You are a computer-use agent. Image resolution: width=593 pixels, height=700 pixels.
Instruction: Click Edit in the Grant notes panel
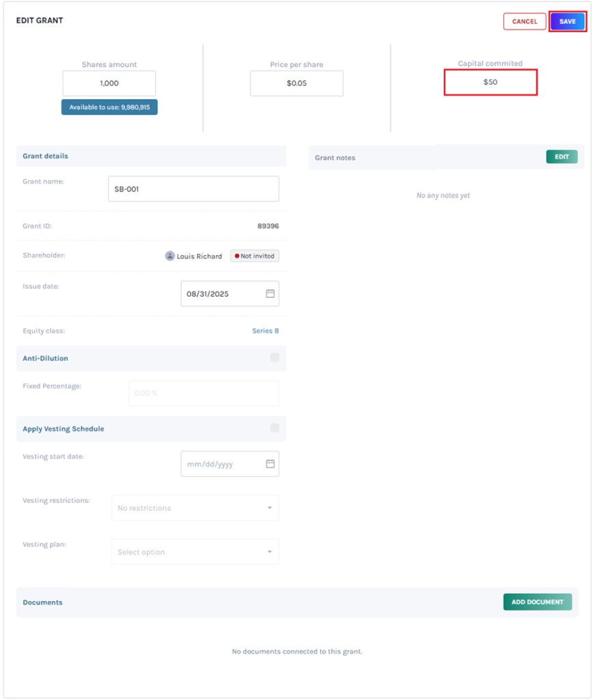[x=562, y=157]
